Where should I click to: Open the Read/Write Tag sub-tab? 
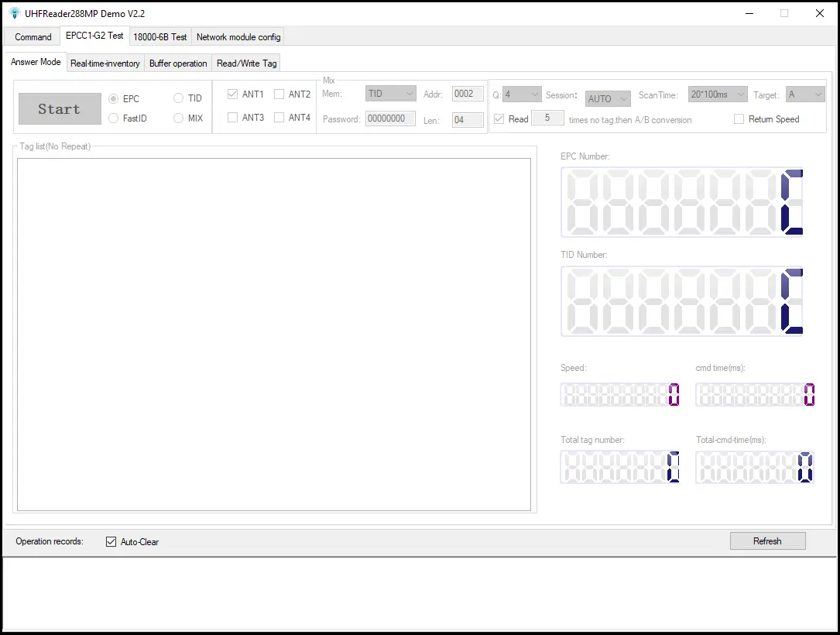click(x=246, y=63)
